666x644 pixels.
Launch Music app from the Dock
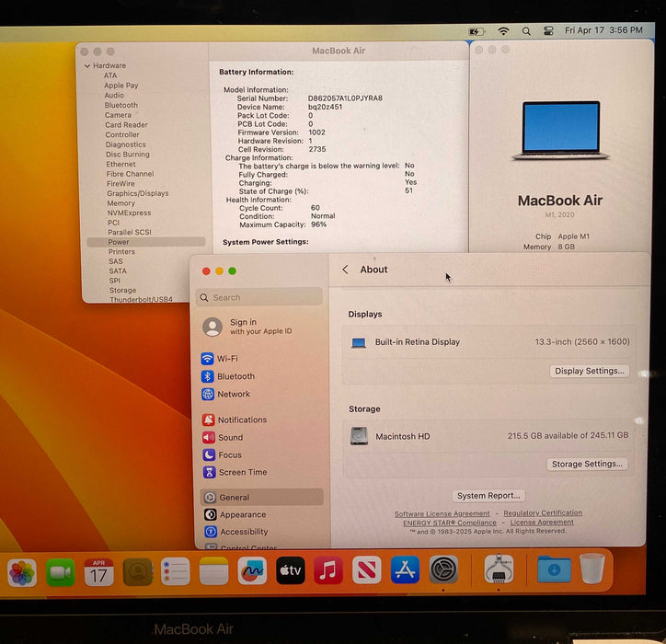click(x=328, y=570)
